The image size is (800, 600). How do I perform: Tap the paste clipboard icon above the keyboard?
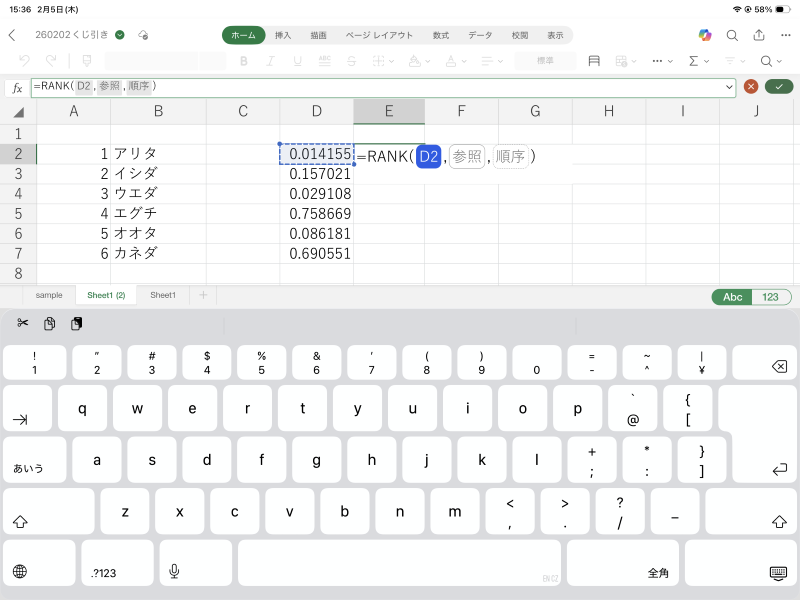[76, 323]
